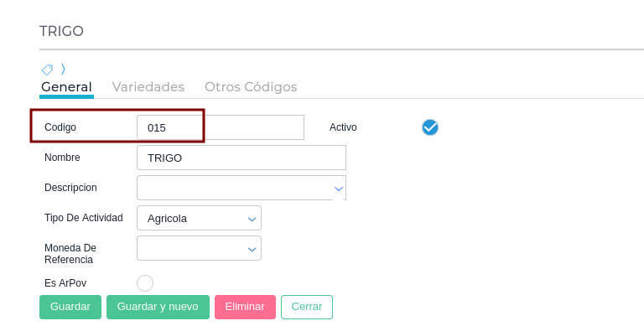This screenshot has width=644, height=326.
Task: Click the blue tag breadcrumb icon
Action: 47,70
